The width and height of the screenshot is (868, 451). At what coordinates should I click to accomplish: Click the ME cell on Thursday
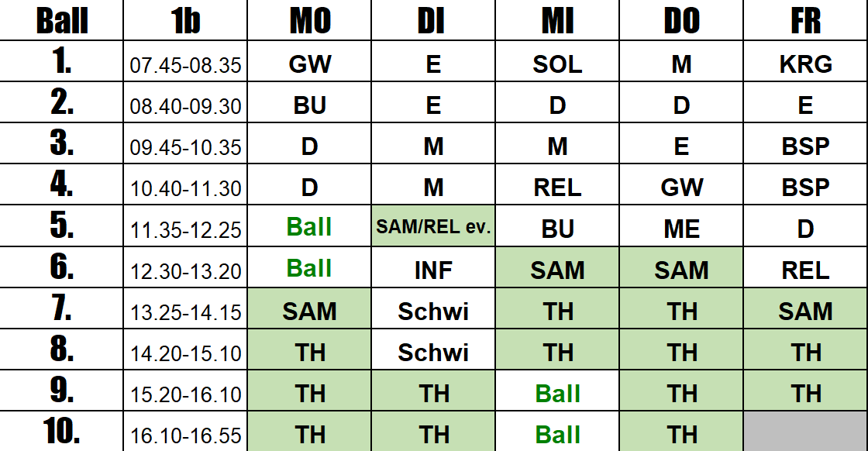click(x=681, y=225)
